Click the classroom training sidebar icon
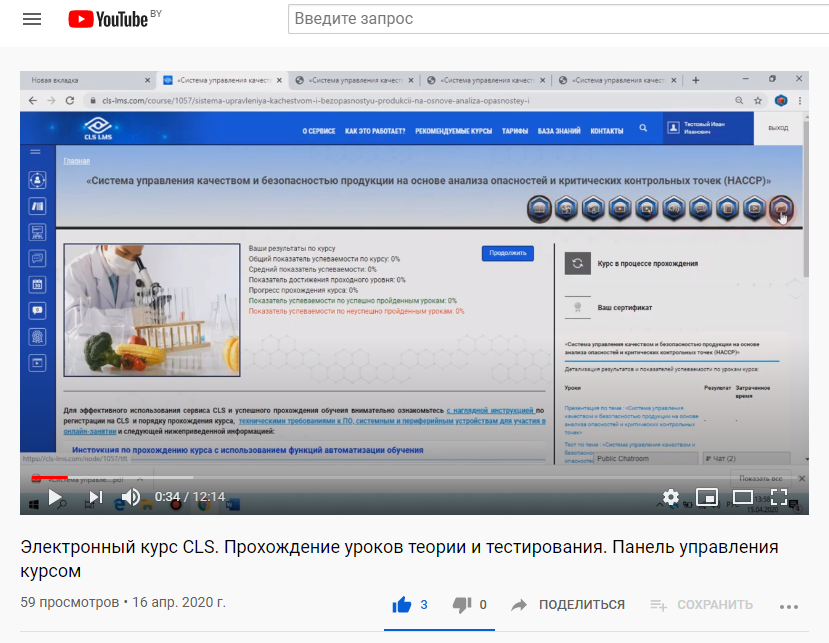The image size is (829, 643). [37, 232]
